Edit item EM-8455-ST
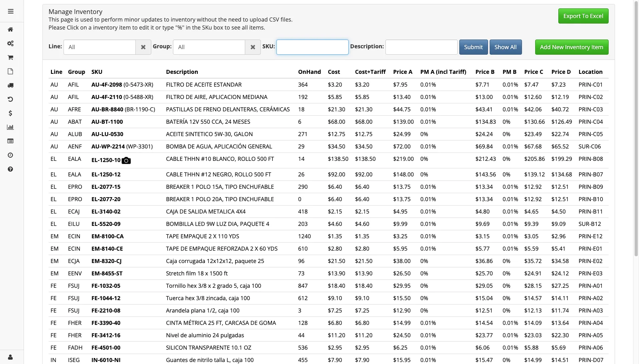 pyautogui.click(x=107, y=273)
